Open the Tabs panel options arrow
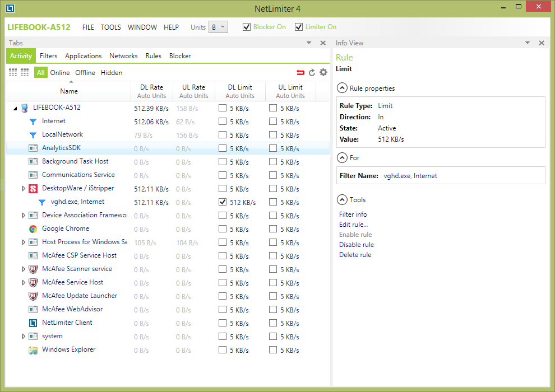Image resolution: width=555 pixels, height=392 pixels. pyautogui.click(x=309, y=43)
